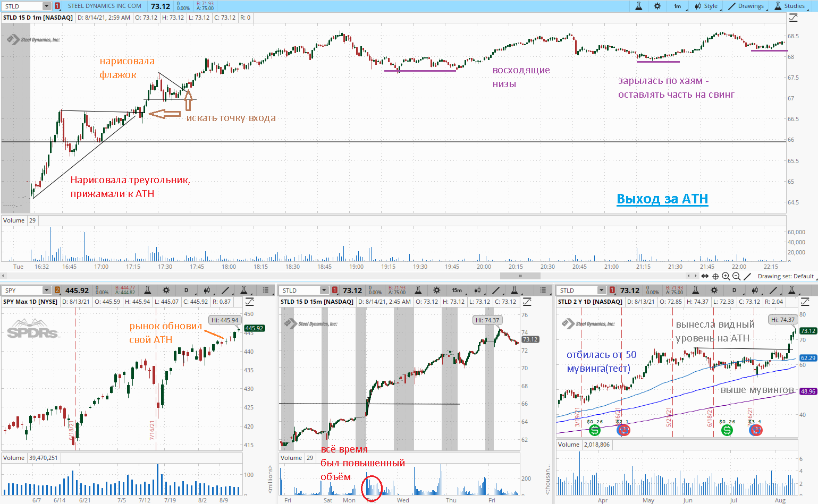Click the Volume label in SPY panel
Image resolution: width=818 pixels, height=504 pixels.
click(14, 458)
